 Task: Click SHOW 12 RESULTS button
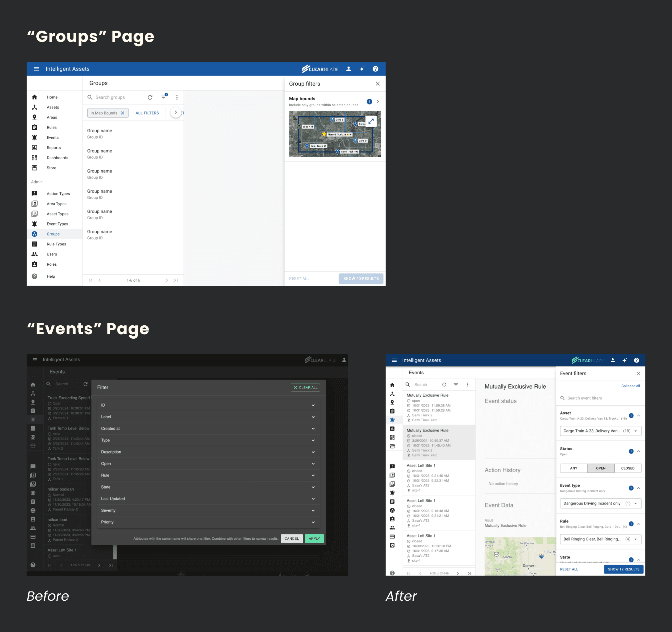click(x=623, y=569)
